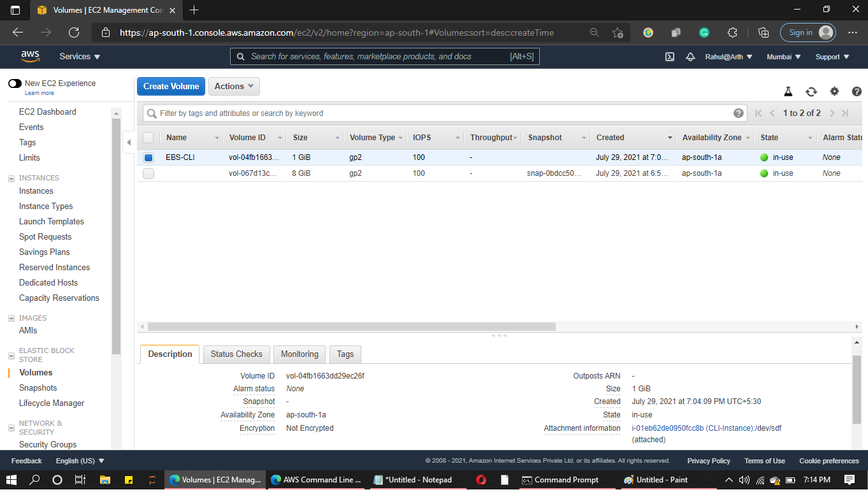Click the Create Volume button
This screenshot has width=868, height=492.
click(x=171, y=86)
